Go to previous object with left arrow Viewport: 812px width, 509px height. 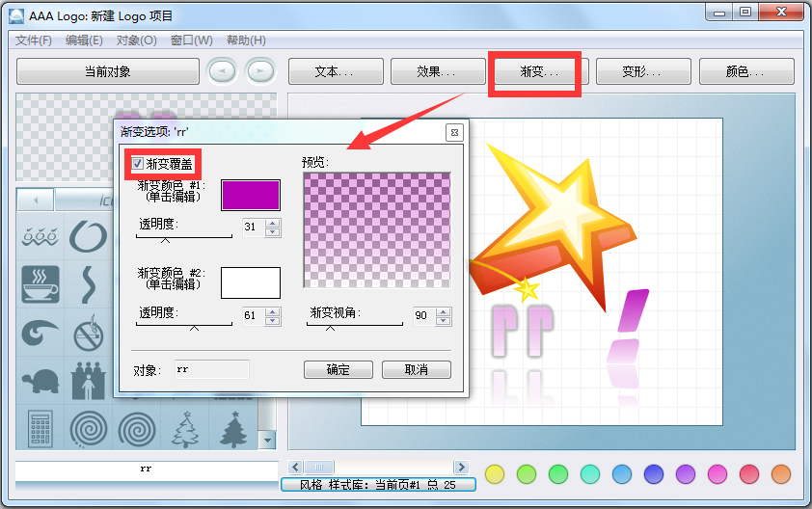[x=222, y=71]
